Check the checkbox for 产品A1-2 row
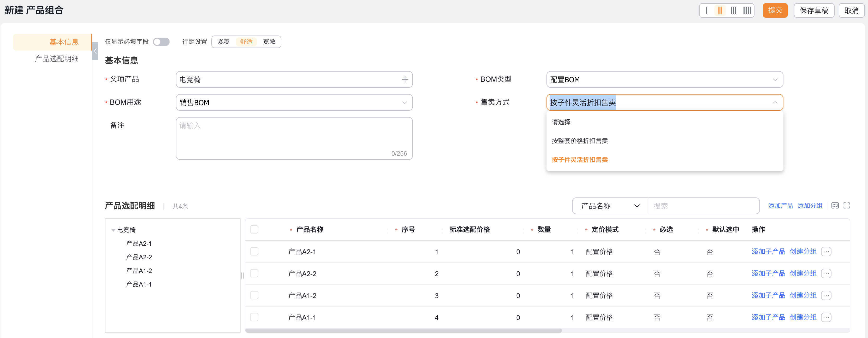 tap(254, 295)
